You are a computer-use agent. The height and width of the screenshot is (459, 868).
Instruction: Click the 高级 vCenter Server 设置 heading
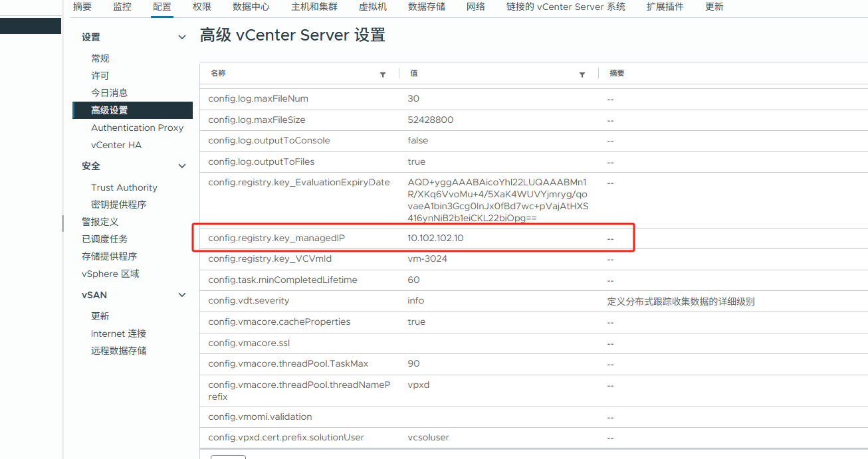(x=292, y=35)
